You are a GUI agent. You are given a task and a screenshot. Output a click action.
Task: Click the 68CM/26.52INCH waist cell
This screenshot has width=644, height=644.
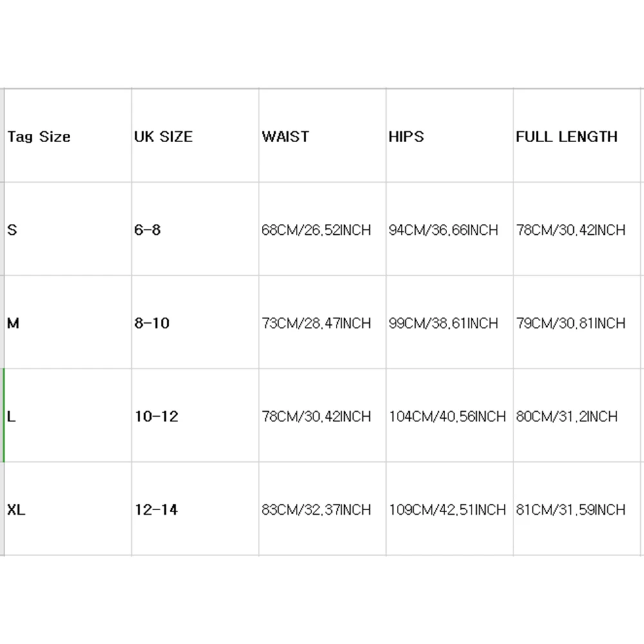coord(322,229)
